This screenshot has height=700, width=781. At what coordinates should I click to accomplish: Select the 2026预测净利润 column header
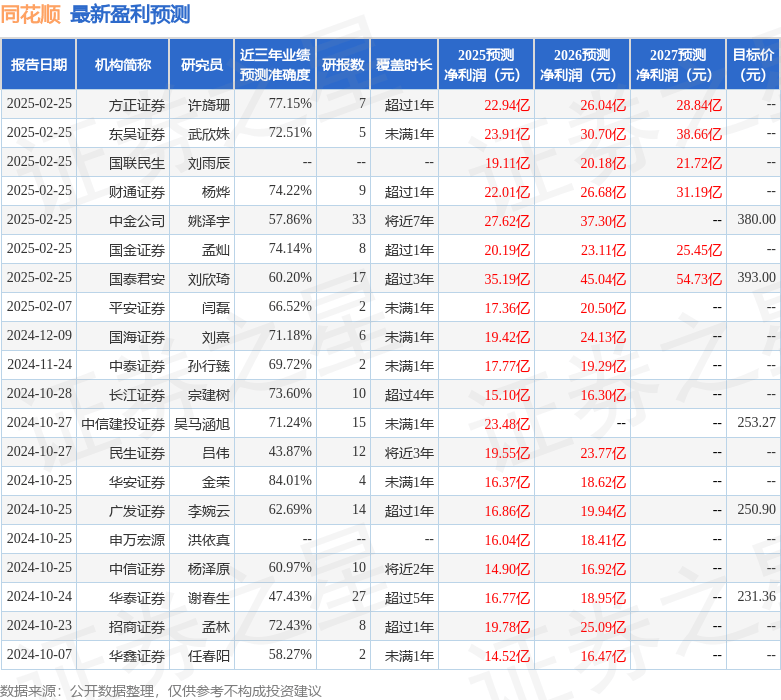(x=582, y=64)
